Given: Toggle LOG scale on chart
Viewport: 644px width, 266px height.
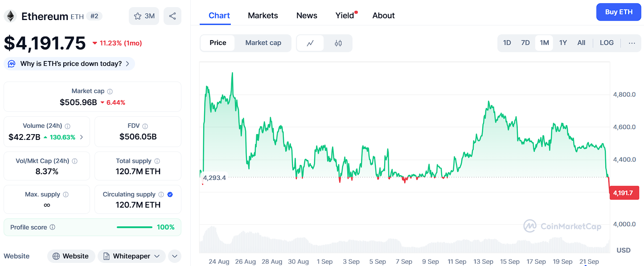Looking at the screenshot, I should (607, 43).
